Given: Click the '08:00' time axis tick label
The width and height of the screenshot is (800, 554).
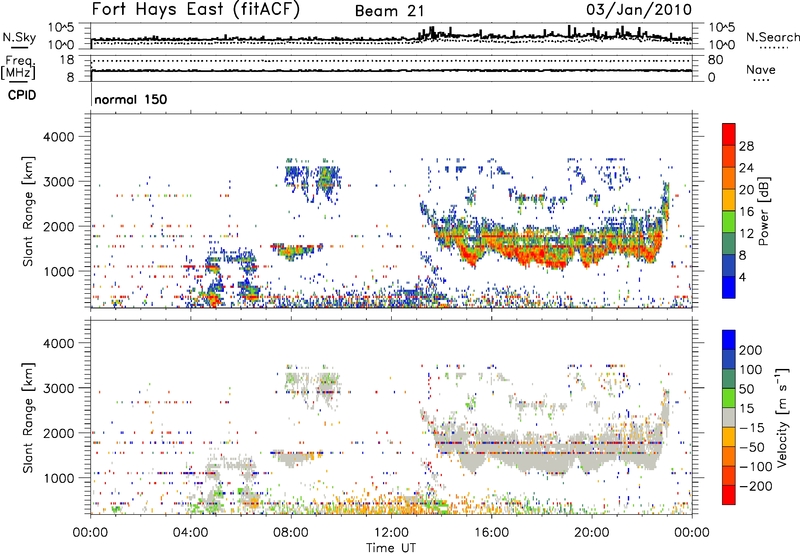Looking at the screenshot, I should (x=291, y=533).
